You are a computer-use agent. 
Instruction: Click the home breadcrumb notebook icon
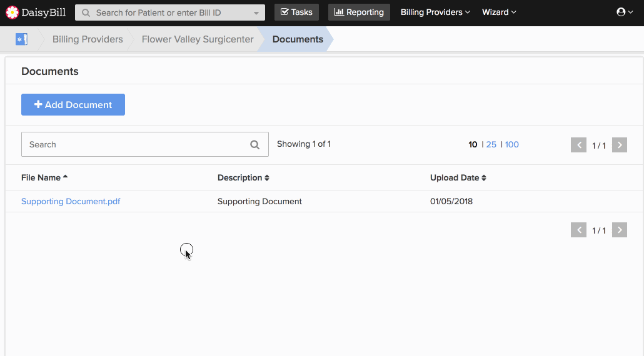pos(21,39)
